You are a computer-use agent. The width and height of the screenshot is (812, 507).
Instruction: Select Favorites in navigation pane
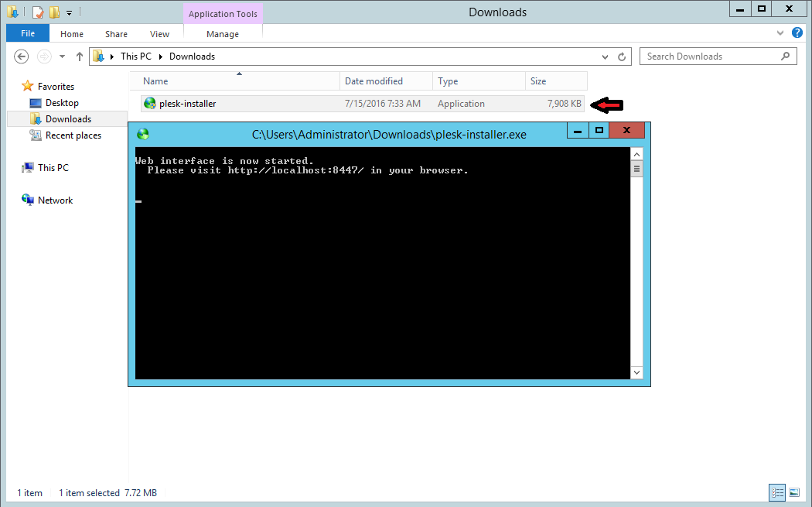click(x=56, y=87)
